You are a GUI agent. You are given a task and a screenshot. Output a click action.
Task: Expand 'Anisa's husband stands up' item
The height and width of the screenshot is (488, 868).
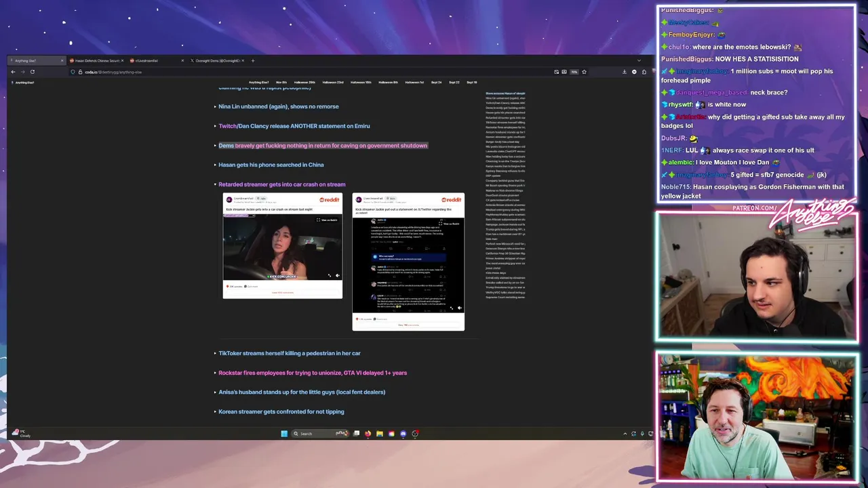tap(216, 392)
